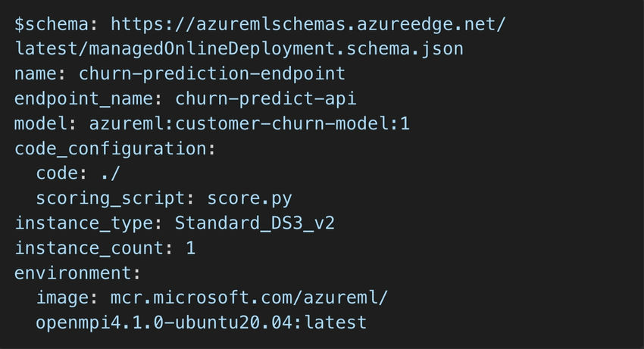Click the scoring_script key
The width and height of the screenshot is (644, 349).
[x=110, y=198]
